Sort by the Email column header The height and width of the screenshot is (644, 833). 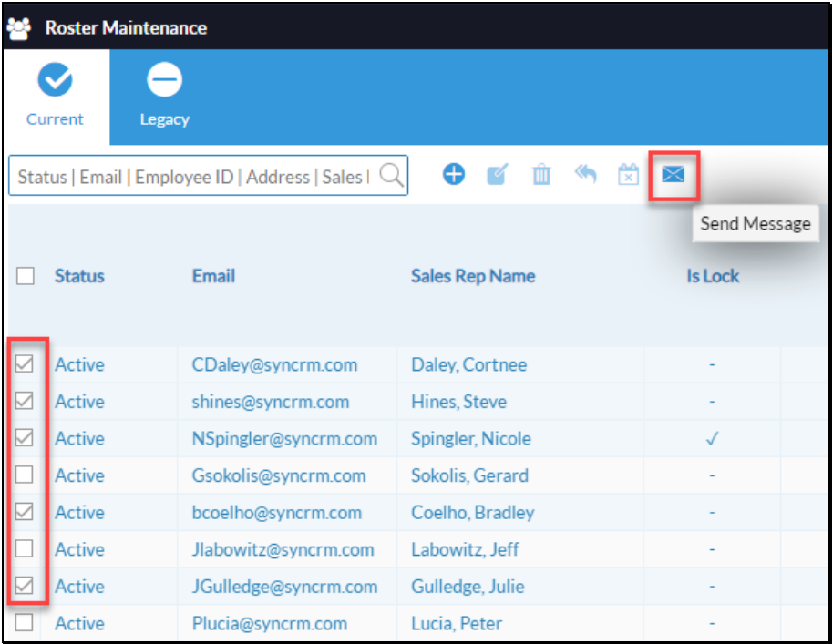click(213, 276)
